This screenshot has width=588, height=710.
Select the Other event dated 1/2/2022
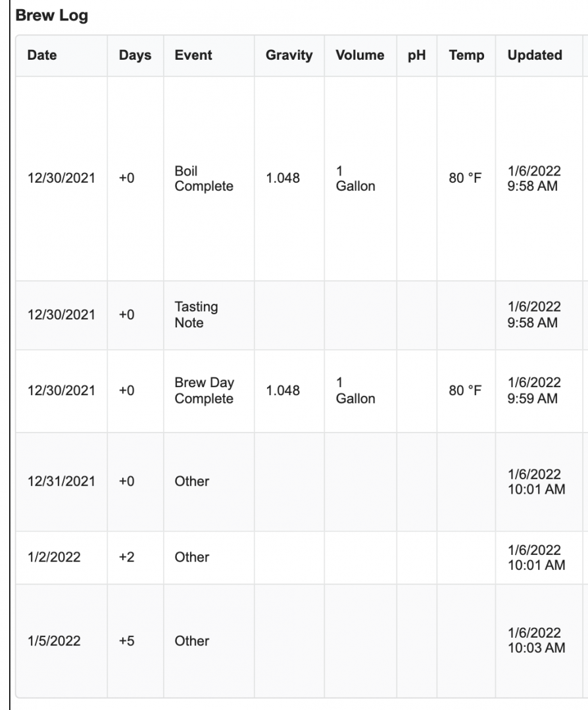(x=192, y=557)
